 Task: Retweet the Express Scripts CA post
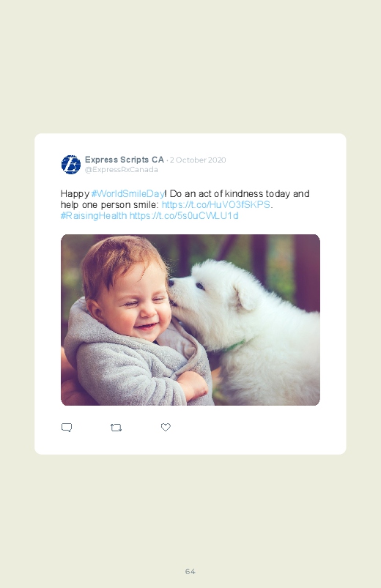pos(116,428)
